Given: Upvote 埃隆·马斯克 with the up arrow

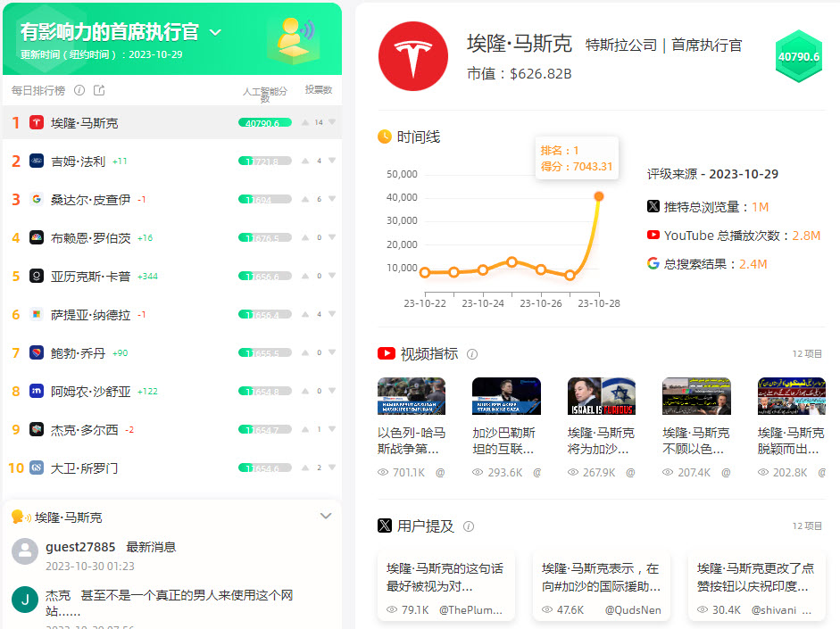Looking at the screenshot, I should (304, 122).
